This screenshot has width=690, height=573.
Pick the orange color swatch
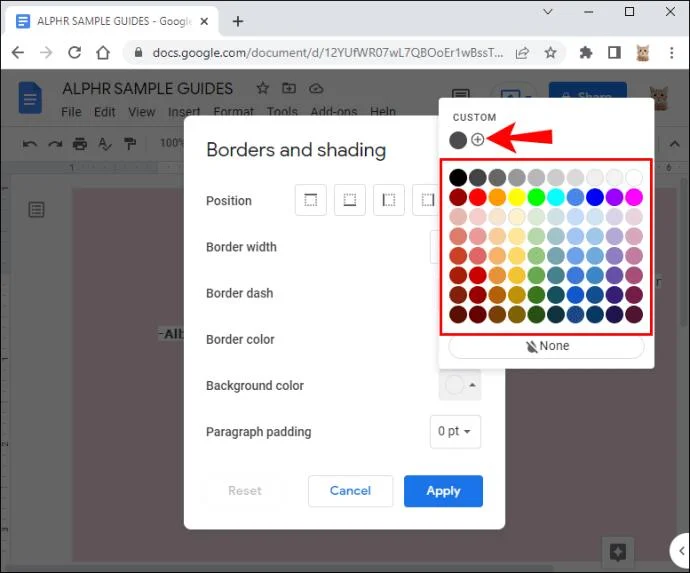tap(497, 197)
